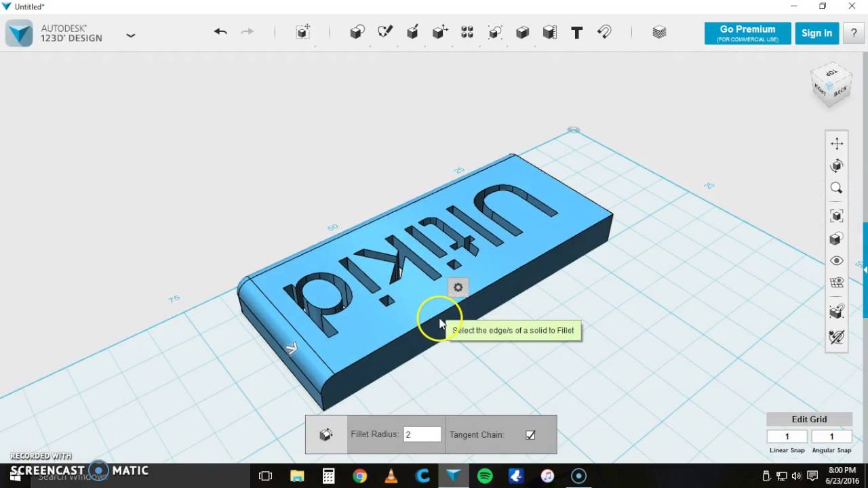Open Action Center notifications icon
868x488 pixels.
coord(813,476)
